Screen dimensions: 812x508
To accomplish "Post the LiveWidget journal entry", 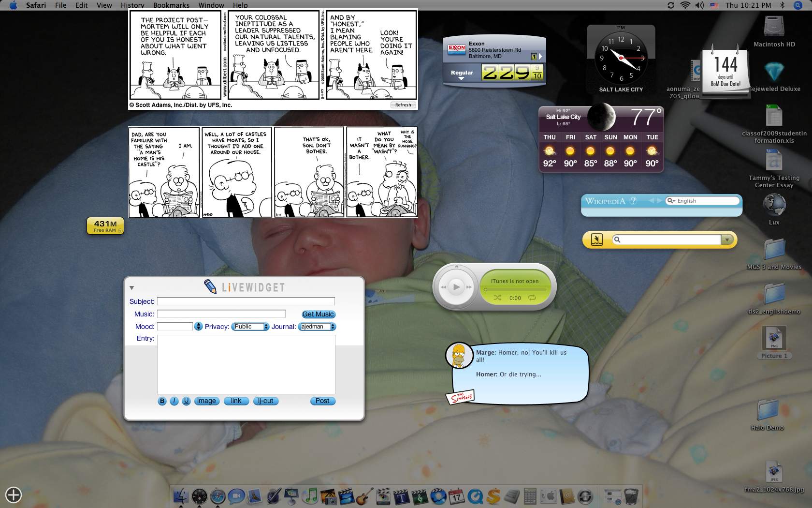I will pos(322,401).
